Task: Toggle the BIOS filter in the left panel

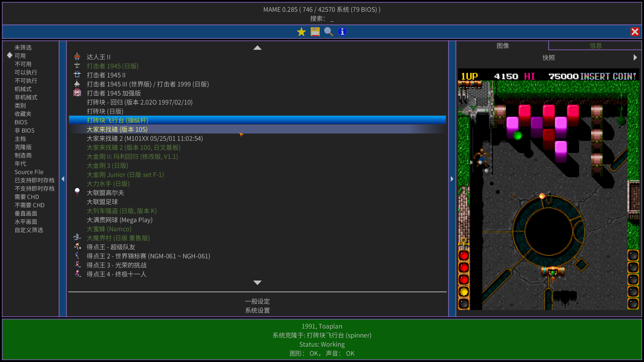Action: click(21, 122)
